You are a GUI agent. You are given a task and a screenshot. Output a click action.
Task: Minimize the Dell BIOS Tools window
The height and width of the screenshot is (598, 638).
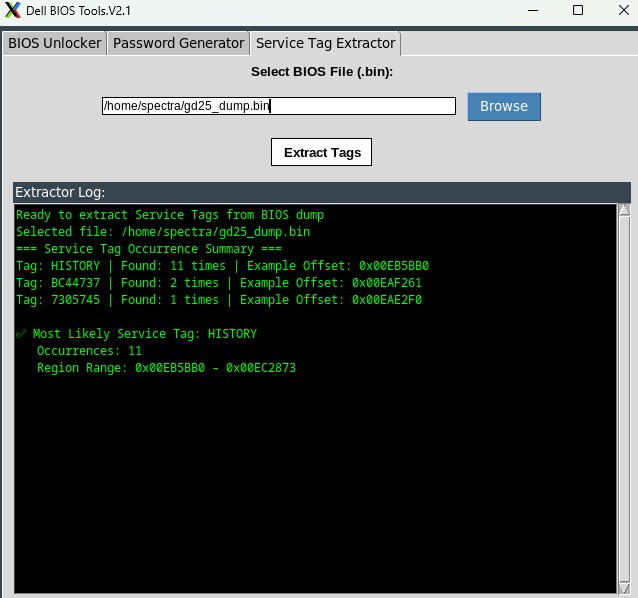tap(533, 10)
